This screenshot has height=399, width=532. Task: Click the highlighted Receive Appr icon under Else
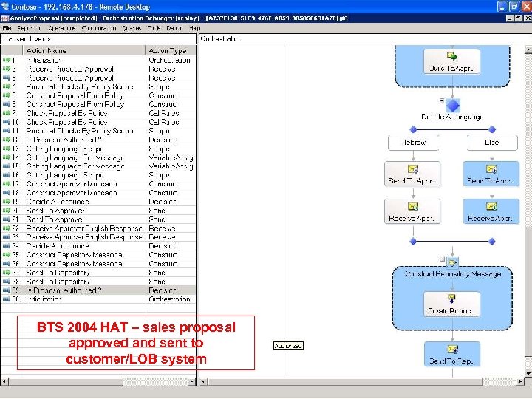point(491,206)
